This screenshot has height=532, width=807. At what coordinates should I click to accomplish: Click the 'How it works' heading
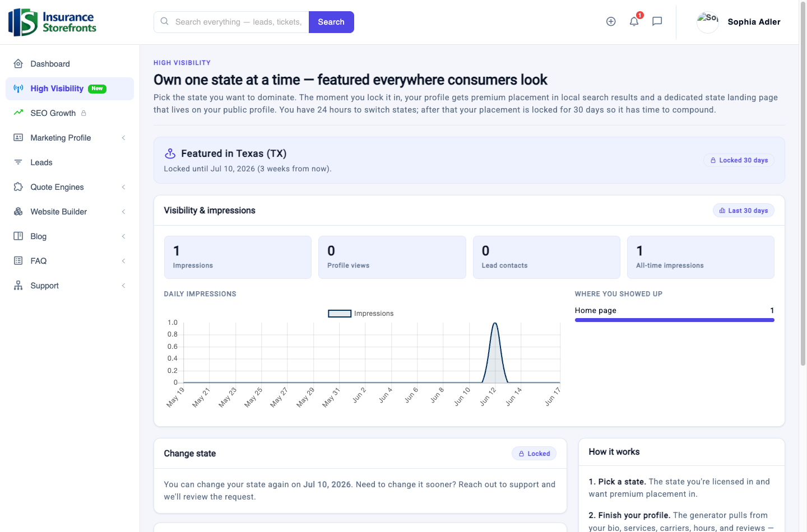pos(614,452)
